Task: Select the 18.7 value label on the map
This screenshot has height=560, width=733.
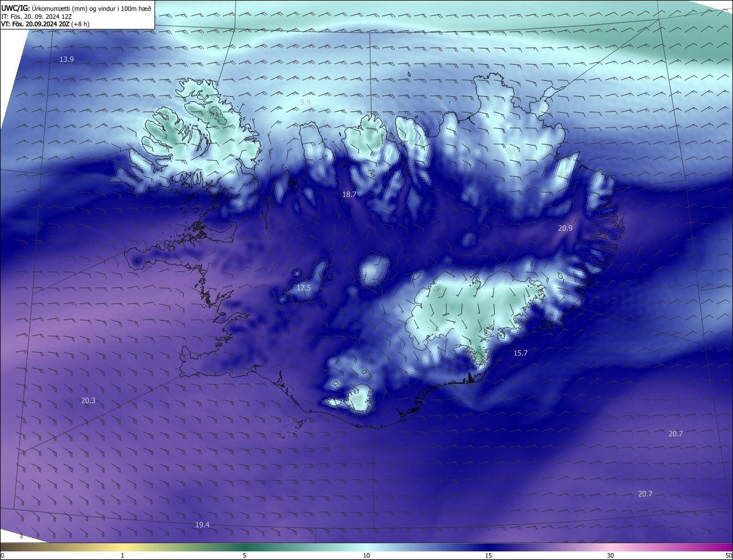Action: [x=349, y=195]
